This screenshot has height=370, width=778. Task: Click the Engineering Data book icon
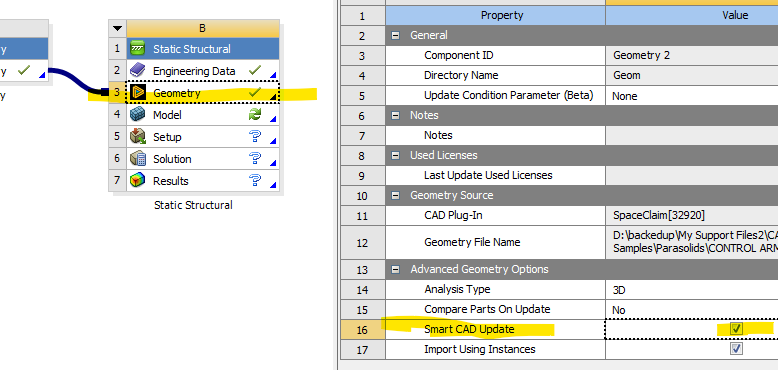pos(137,70)
